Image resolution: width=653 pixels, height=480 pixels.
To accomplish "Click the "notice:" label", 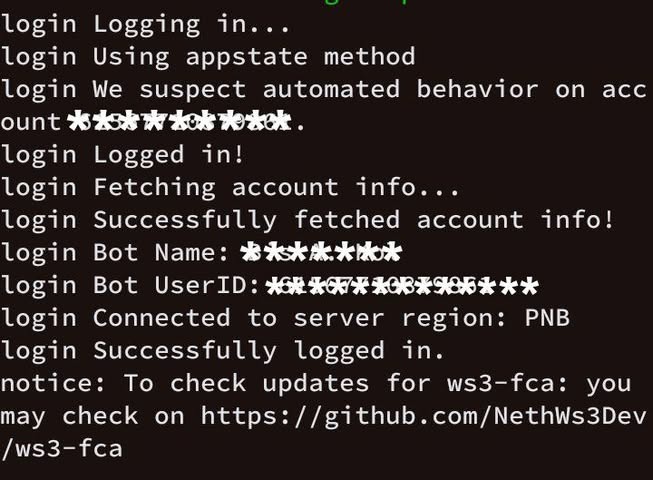I will point(53,383).
